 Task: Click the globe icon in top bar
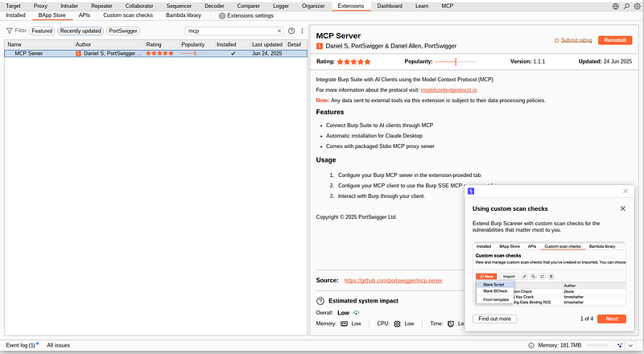[615, 6]
